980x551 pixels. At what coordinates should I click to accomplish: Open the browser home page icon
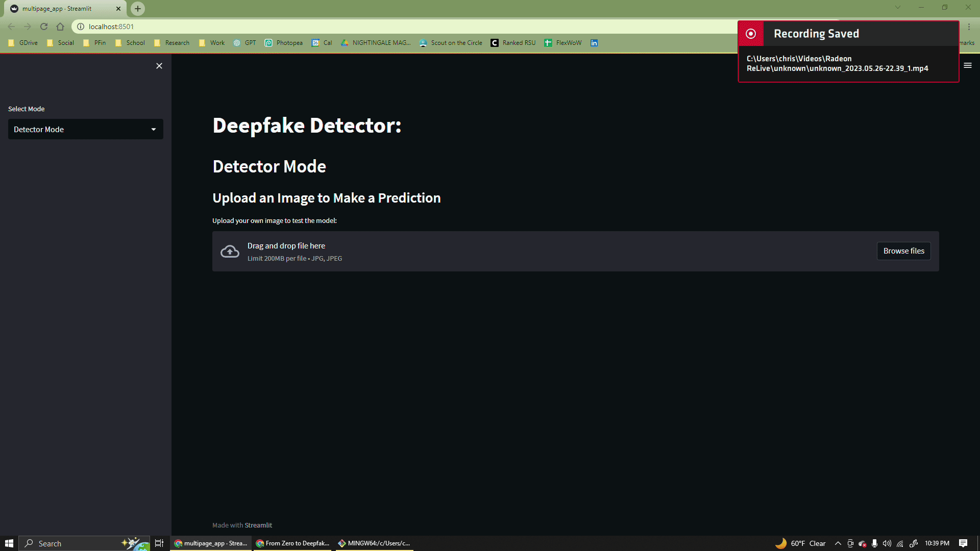pos(60,27)
